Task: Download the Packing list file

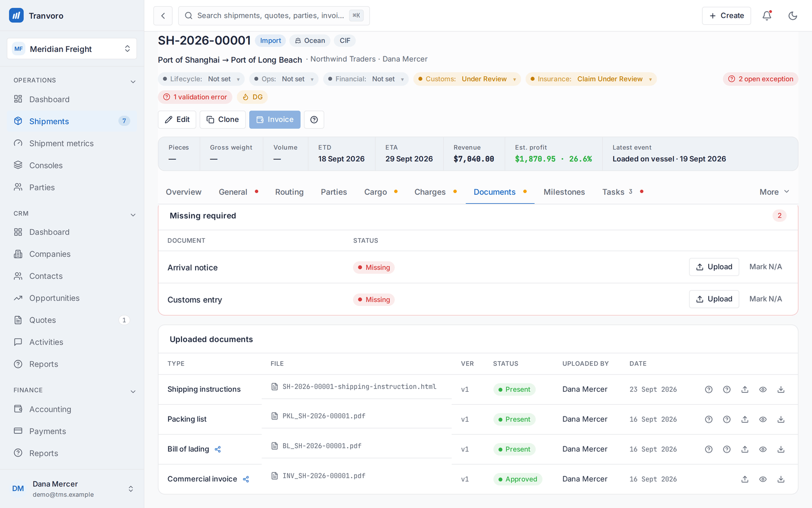Action: [781, 419]
